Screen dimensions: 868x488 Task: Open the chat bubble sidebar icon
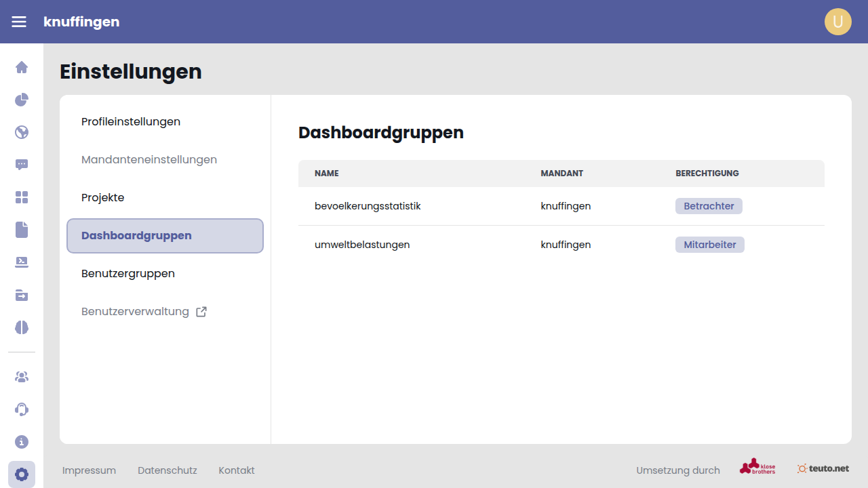click(x=22, y=165)
